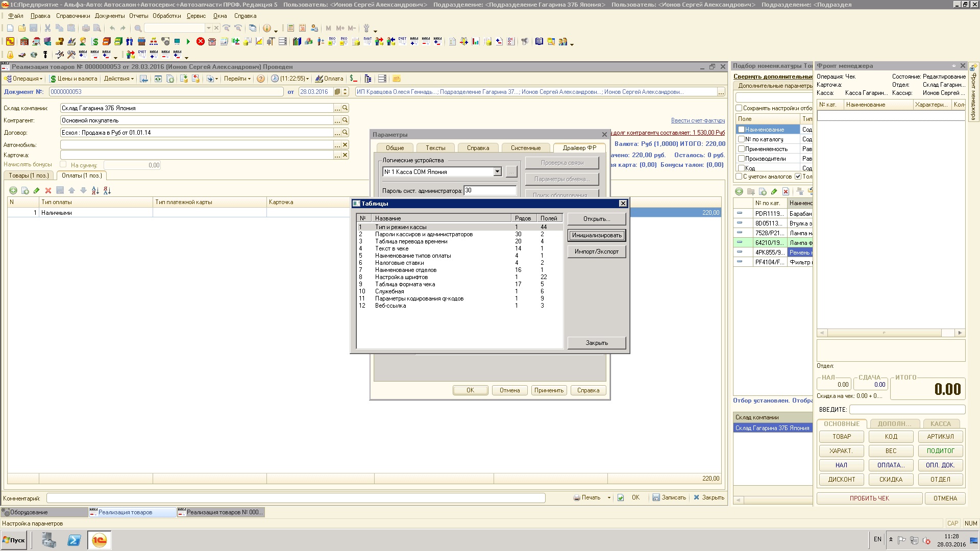Check the Производители filter checkbox

[741, 159]
